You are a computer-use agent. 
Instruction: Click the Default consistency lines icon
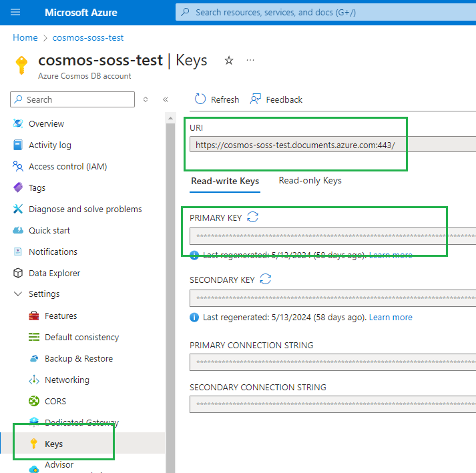click(34, 337)
